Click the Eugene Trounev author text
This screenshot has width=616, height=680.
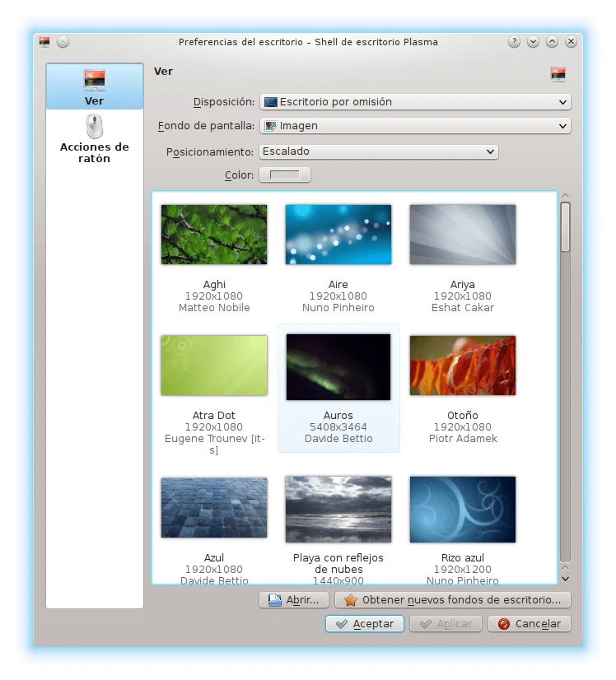[x=214, y=444]
